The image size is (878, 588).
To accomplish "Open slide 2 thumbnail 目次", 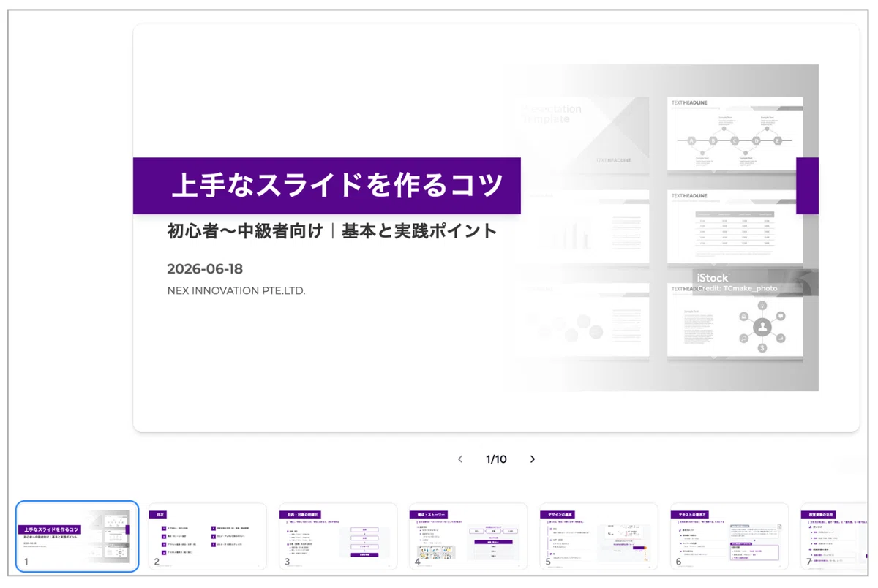I will click(207, 536).
